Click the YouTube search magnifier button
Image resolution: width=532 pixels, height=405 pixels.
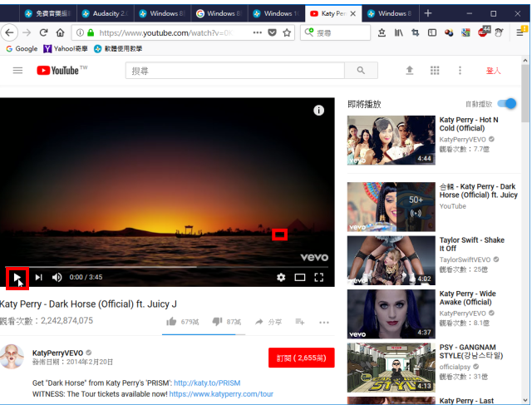361,71
